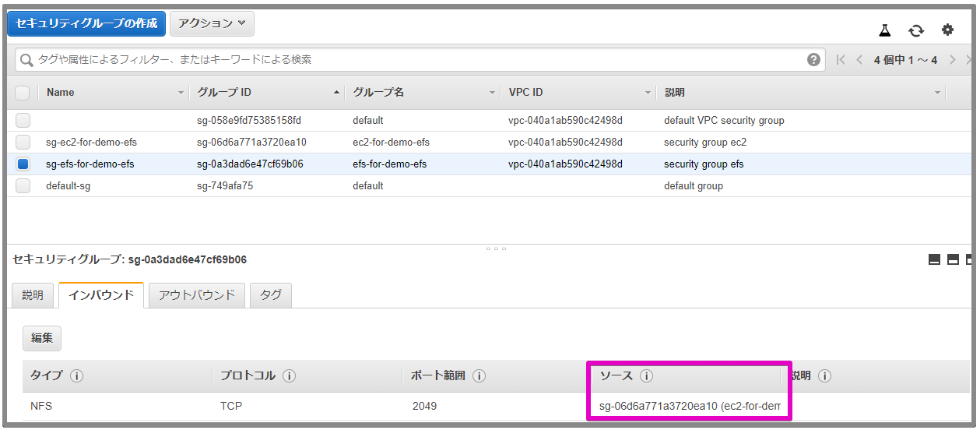Select the インバウンド tab
The width and height of the screenshot is (980, 430).
click(x=101, y=295)
